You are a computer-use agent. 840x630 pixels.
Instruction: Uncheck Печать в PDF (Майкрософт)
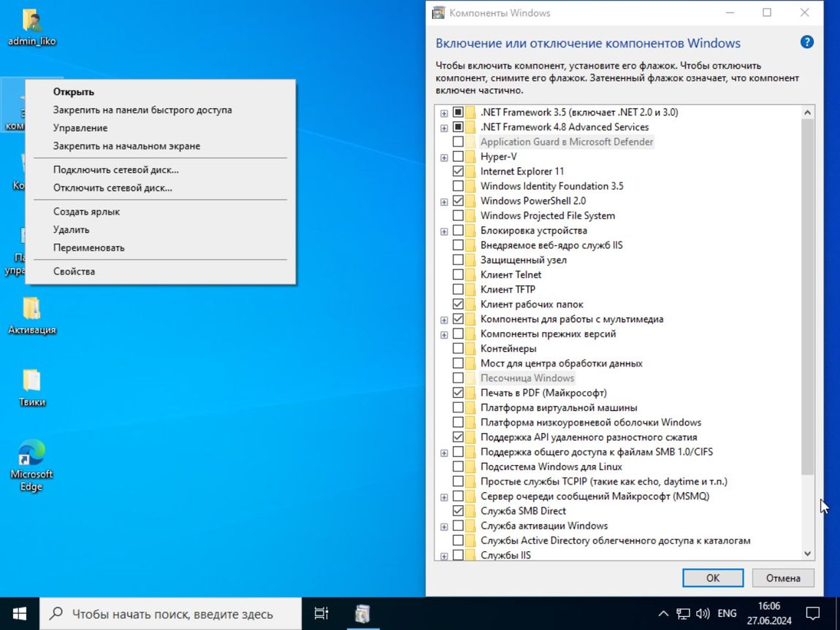pos(458,393)
